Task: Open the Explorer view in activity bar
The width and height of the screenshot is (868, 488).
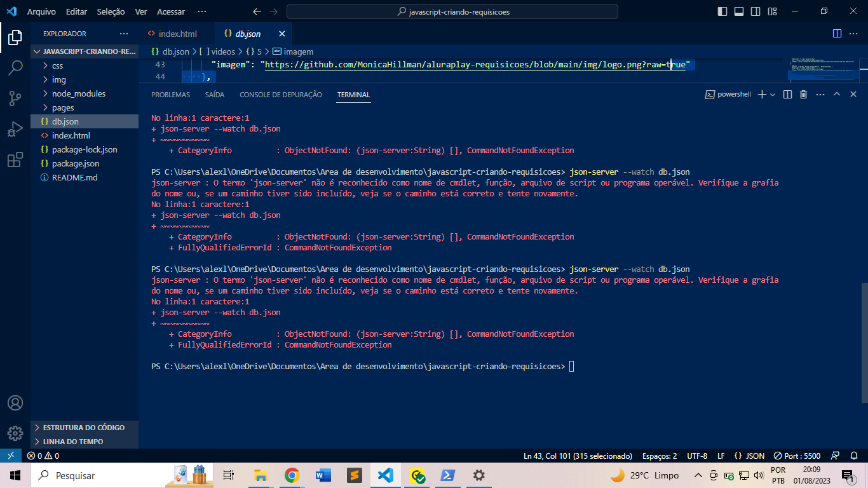Action: (x=15, y=37)
